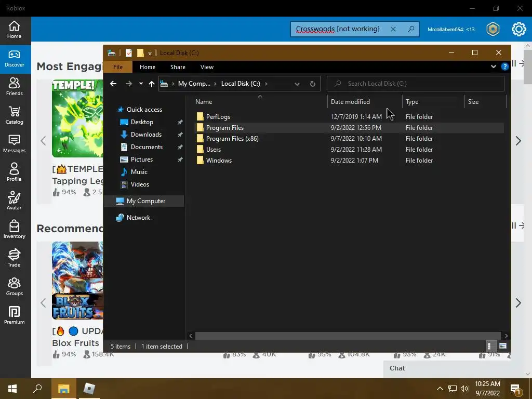Open Windows Start menu

click(12, 389)
